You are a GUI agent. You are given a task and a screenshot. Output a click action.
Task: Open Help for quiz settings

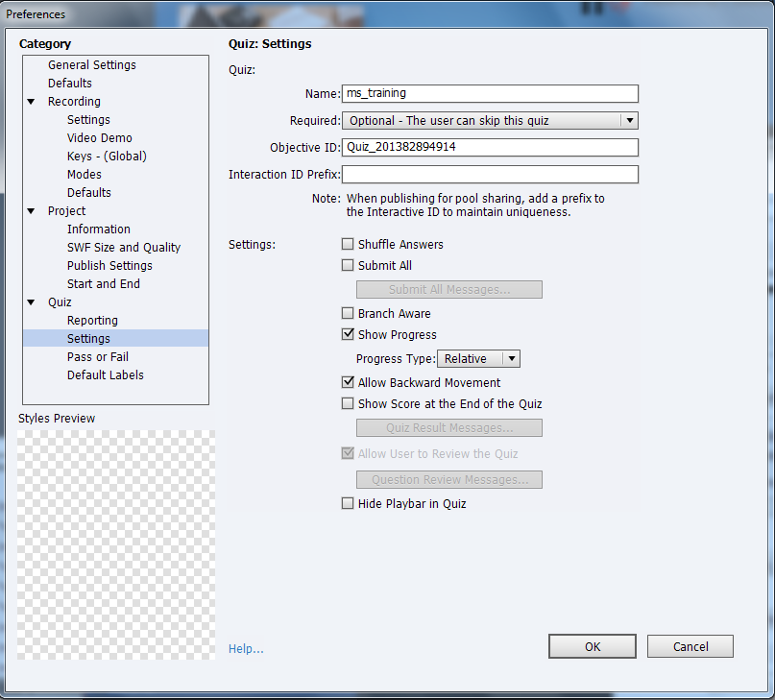coord(245,648)
